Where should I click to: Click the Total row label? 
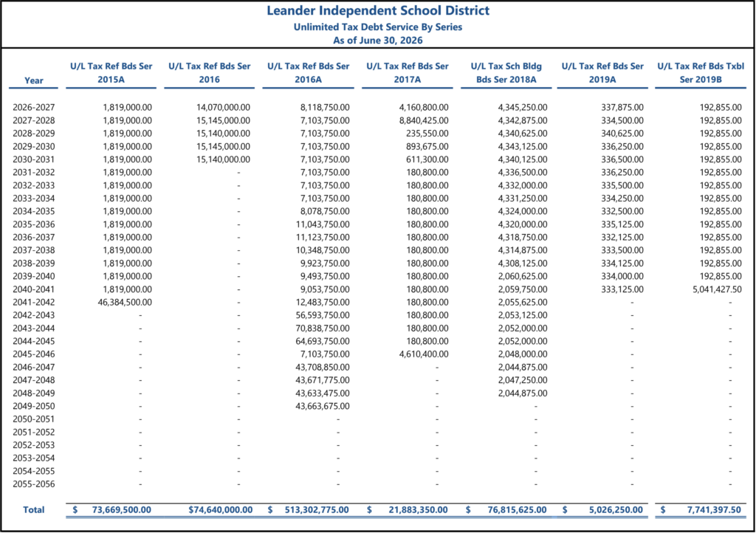pyautogui.click(x=34, y=509)
